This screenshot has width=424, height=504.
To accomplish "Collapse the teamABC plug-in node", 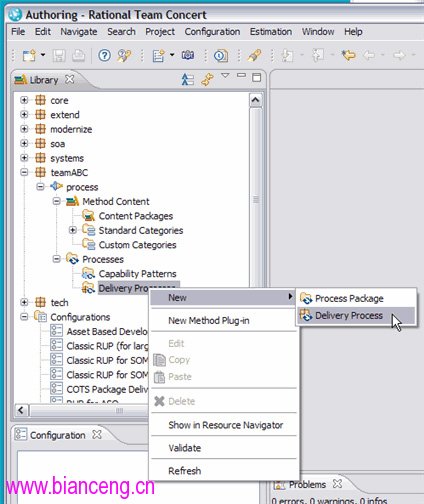I will [24, 172].
